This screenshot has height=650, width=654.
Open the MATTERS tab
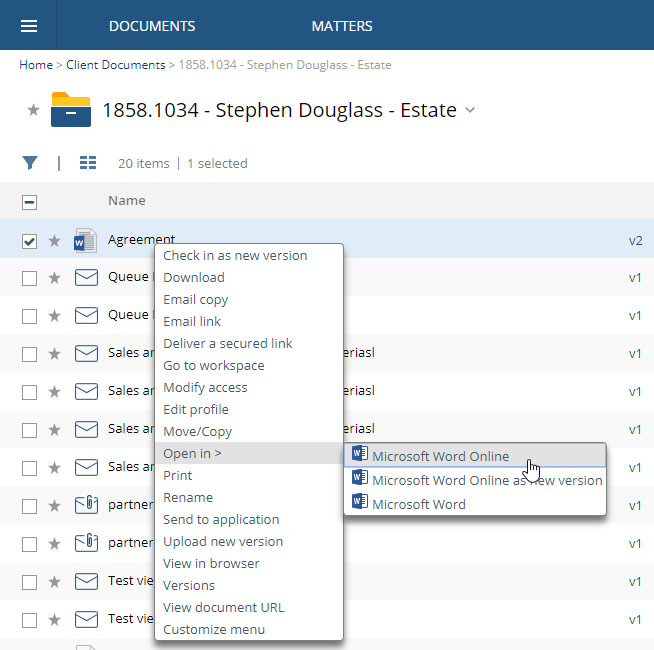tap(342, 26)
